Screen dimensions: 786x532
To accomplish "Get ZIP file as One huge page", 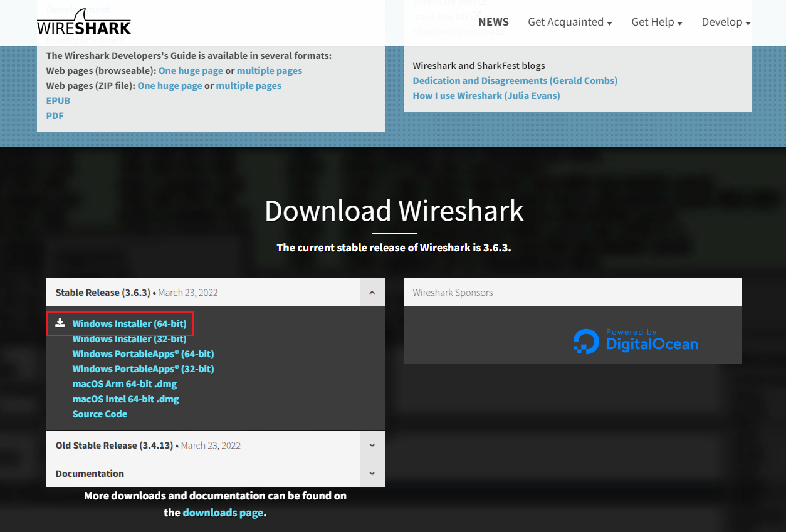I will tap(170, 86).
